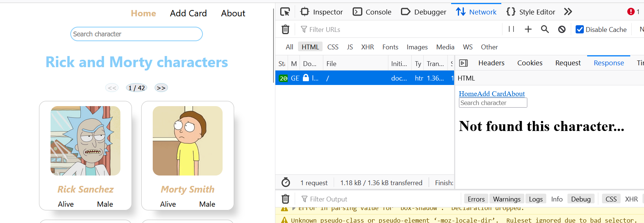Screen dimensions: 644x223
Task: Go to previous page with << button
Action: pyautogui.click(x=112, y=88)
